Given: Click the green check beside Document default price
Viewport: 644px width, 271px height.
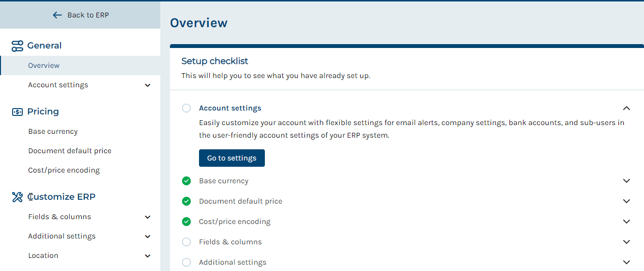Looking at the screenshot, I should [x=186, y=201].
